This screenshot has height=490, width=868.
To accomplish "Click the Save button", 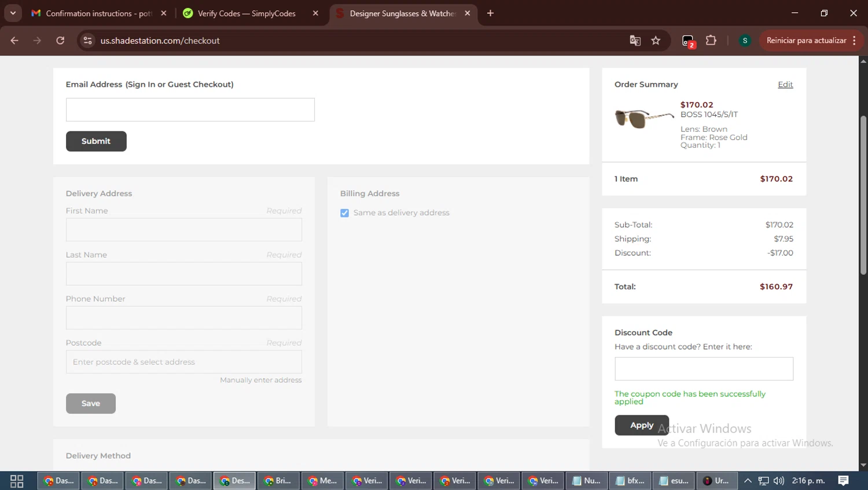I will coord(91,403).
